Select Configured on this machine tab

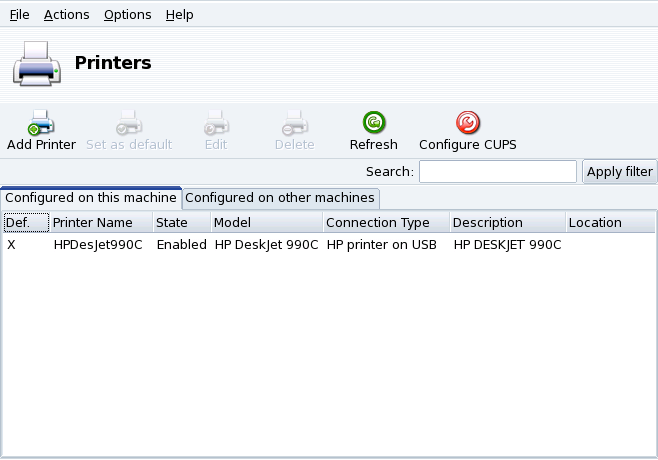[x=91, y=198]
